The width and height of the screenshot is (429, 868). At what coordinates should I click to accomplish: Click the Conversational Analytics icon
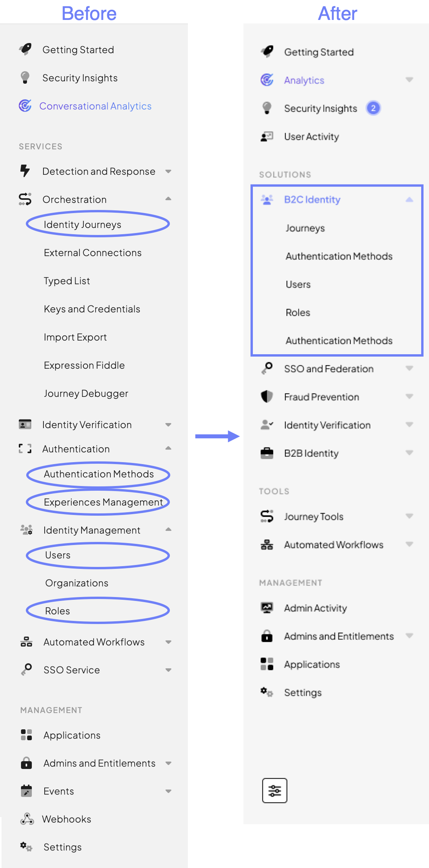(x=25, y=106)
